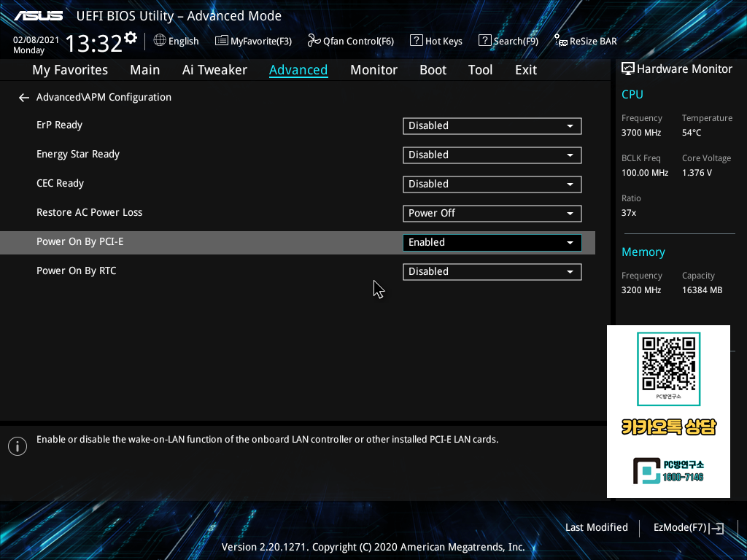The image size is (747, 560).
Task: Open the CEC Ready dropdown
Action: coord(492,184)
